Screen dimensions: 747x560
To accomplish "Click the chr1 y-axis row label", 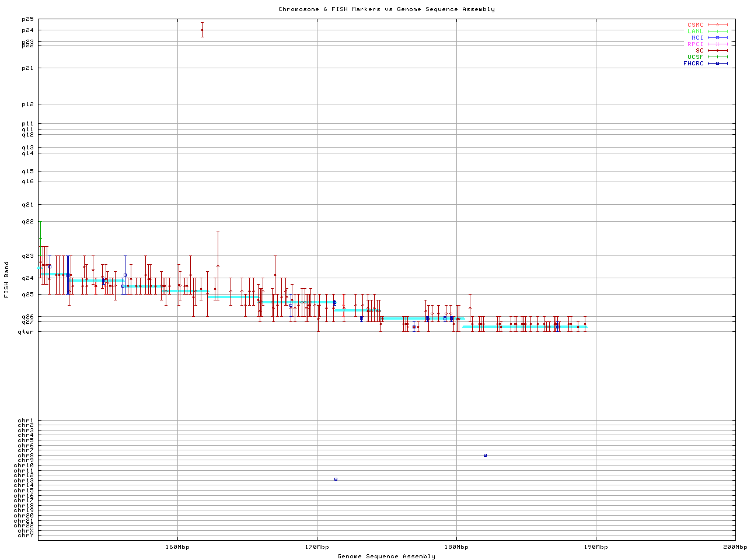I will pos(26,421).
